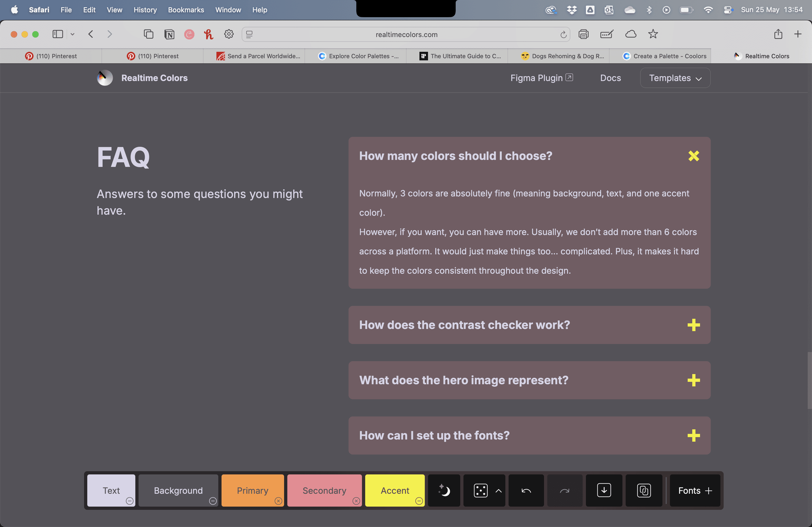The width and height of the screenshot is (812, 527).
Task: Click the Notion extension icon in Safari
Action: [169, 34]
